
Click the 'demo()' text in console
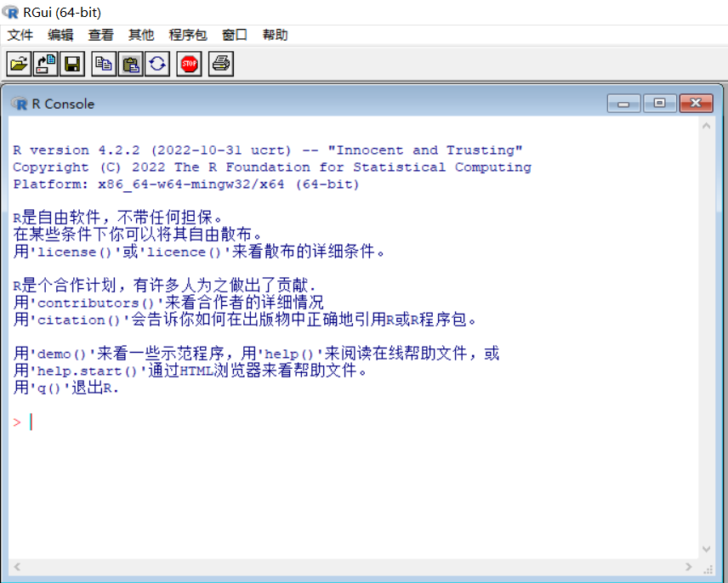pyautogui.click(x=63, y=354)
